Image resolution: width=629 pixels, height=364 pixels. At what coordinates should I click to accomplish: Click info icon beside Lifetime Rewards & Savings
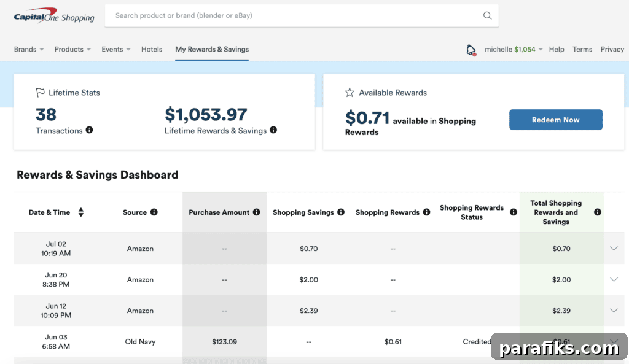point(273,130)
